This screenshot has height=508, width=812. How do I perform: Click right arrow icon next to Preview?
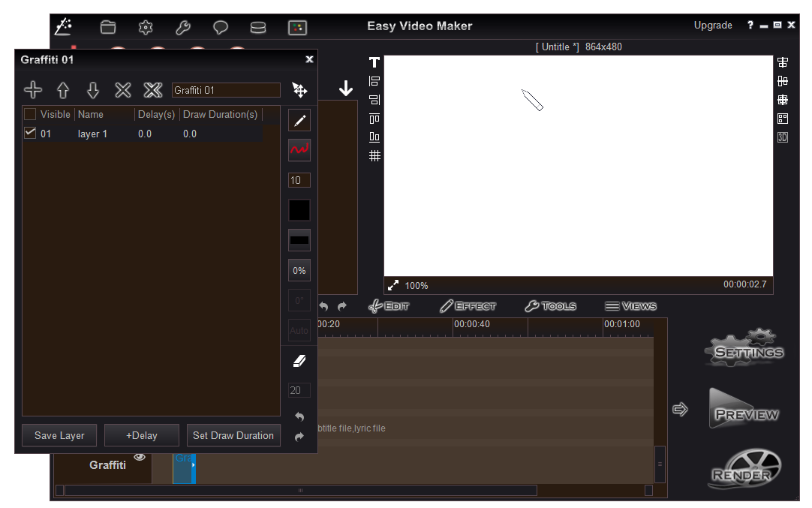click(x=680, y=410)
